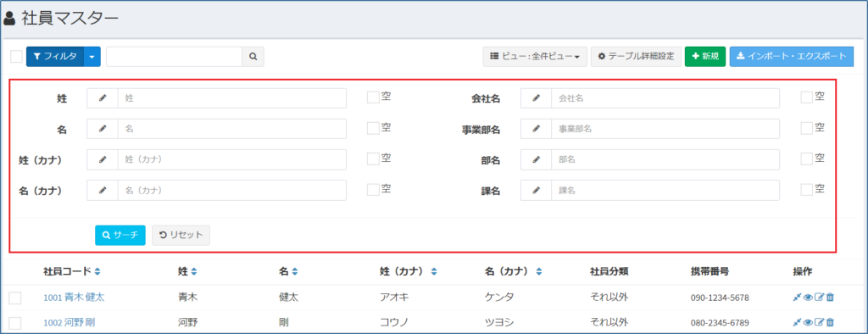The image size is (868, 334).
Task: Sort by 姓 column arrows
Action: point(194,272)
